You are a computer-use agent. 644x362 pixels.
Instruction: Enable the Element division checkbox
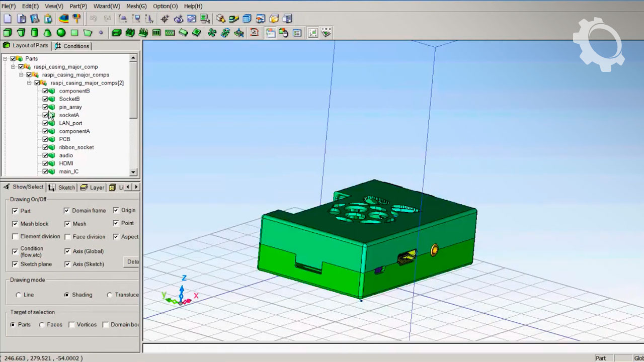point(15,237)
